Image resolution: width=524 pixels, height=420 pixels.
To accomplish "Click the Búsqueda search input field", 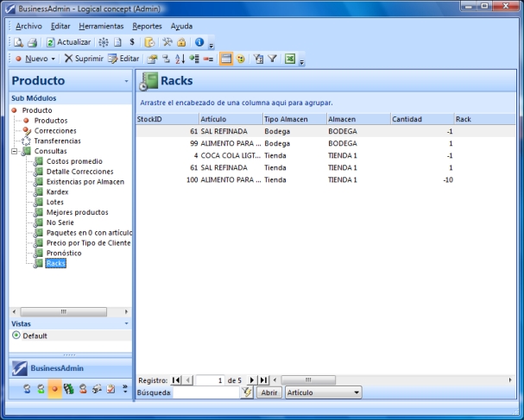I will point(205,392).
